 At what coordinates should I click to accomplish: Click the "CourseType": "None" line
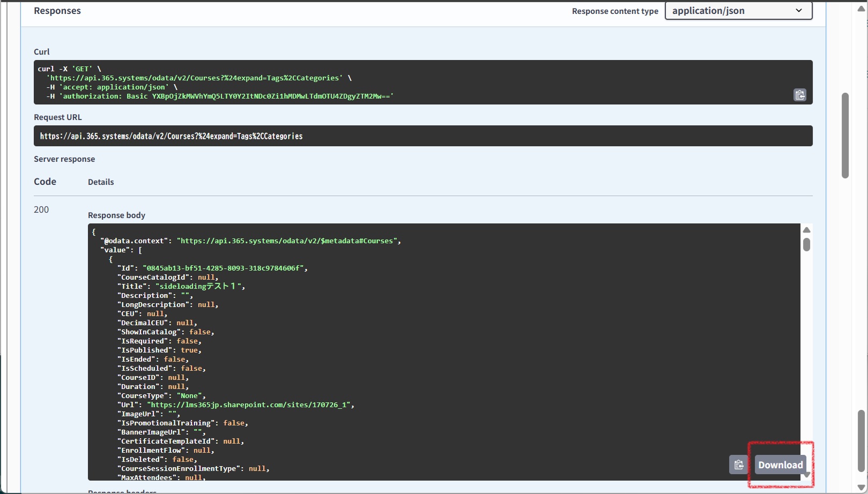point(161,396)
